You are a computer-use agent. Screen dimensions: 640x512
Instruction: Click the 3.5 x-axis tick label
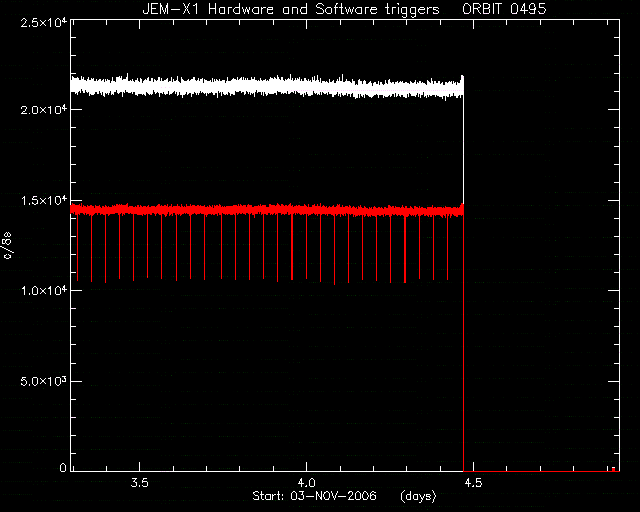point(139,483)
